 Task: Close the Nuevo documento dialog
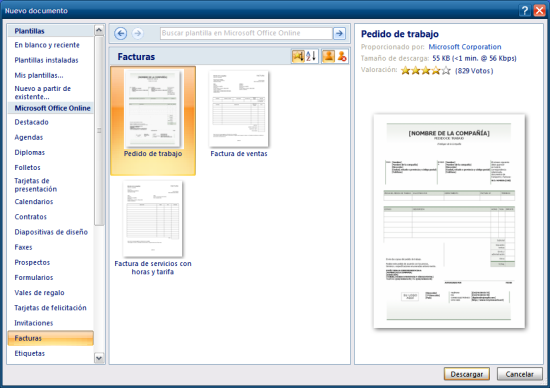point(539,11)
